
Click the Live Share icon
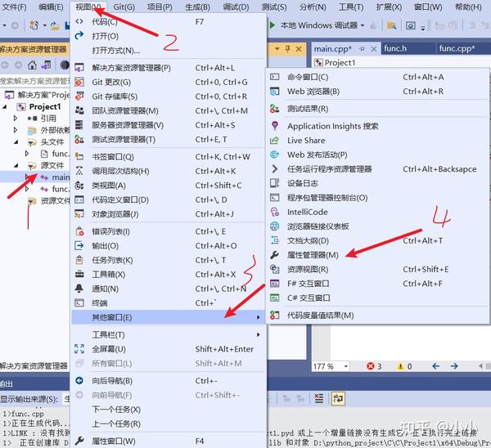275,140
